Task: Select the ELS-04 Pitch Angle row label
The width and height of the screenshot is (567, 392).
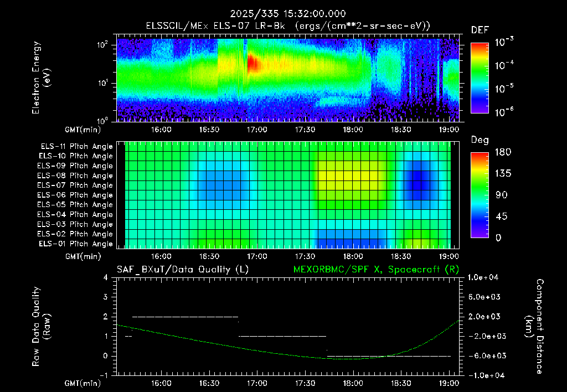Action: 75,214
